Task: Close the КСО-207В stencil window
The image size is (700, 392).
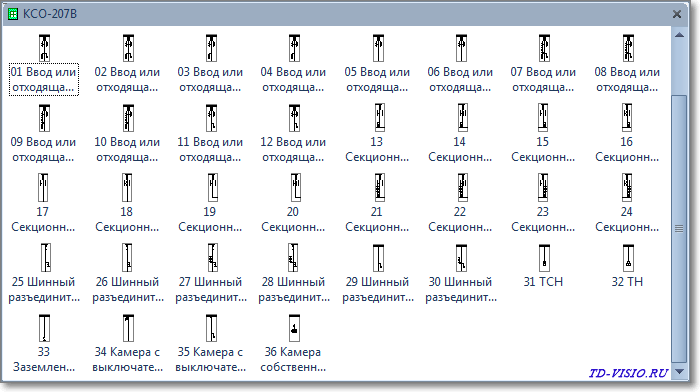Action: pyautogui.click(x=677, y=14)
